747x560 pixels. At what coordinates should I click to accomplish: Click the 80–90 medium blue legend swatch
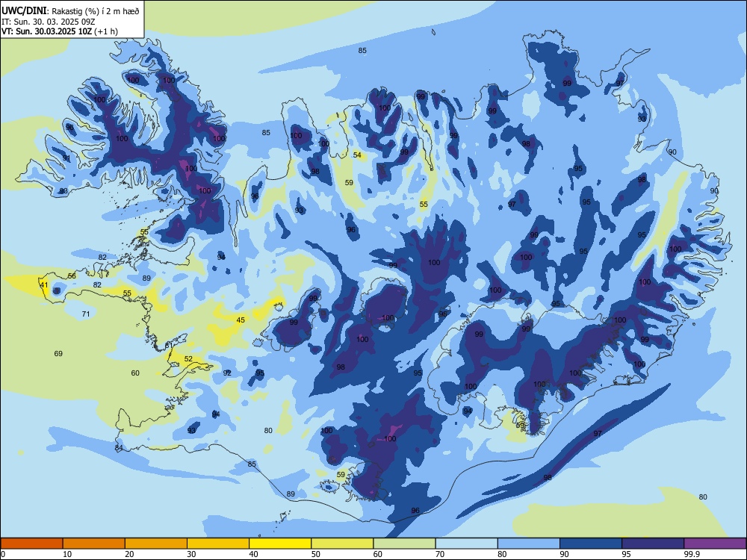click(529, 544)
